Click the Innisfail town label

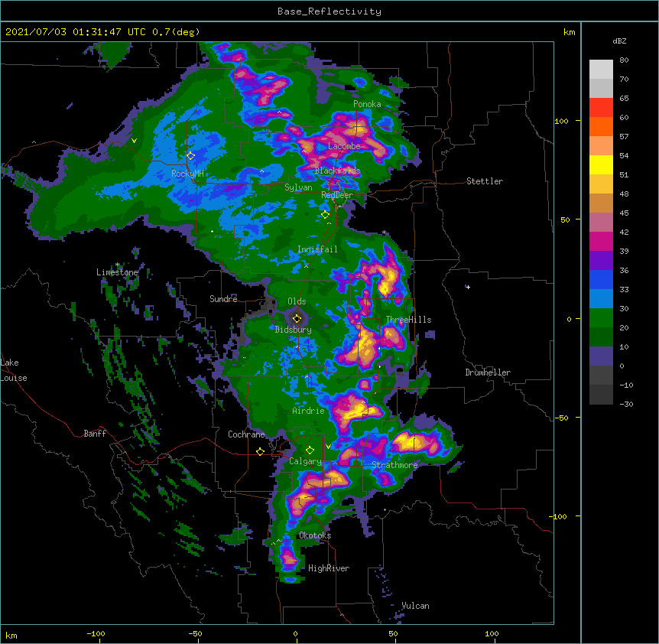[317, 249]
